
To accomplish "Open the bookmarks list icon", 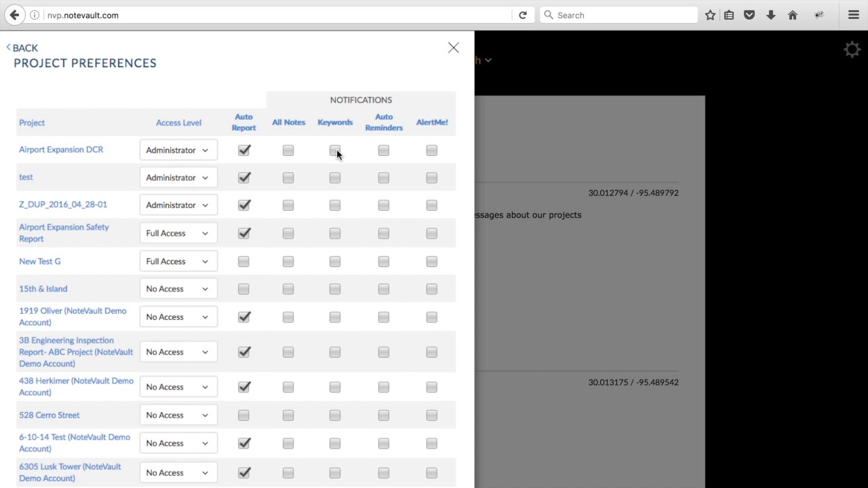I will (x=729, y=15).
